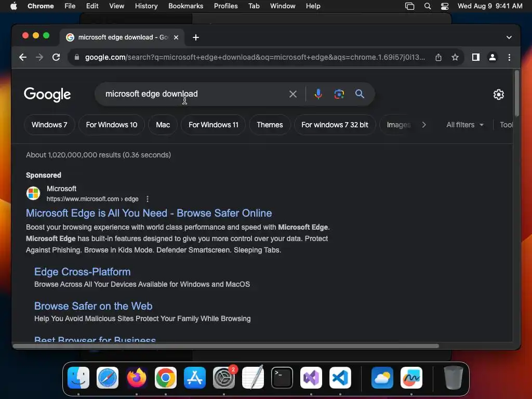Screen dimensions: 532x399
Task: Open Weather app from the Dock
Action: (382, 378)
